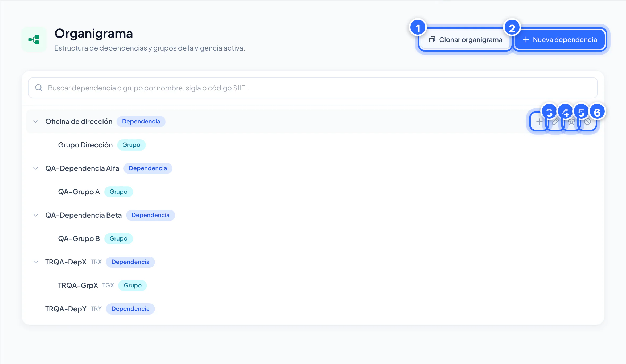Click the magnifier icon in the search bar
The image size is (626, 364).
39,88
